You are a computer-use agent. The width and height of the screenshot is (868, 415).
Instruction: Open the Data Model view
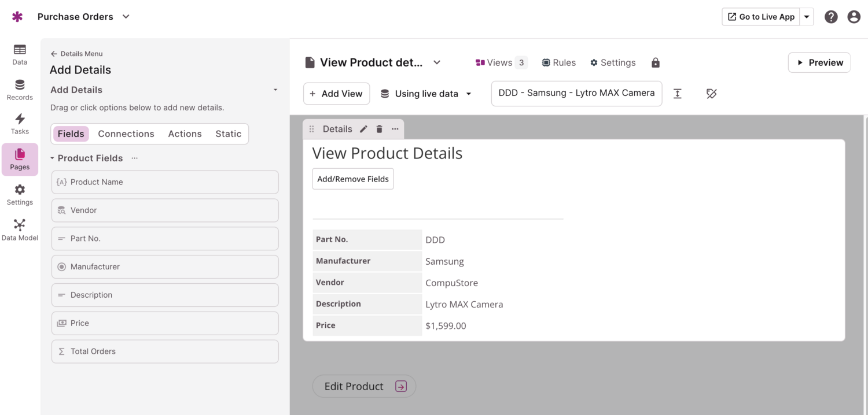(20, 229)
